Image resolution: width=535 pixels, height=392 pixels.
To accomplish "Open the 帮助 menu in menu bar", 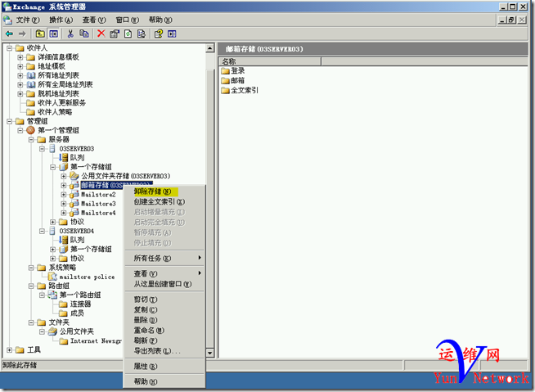I will point(160,20).
